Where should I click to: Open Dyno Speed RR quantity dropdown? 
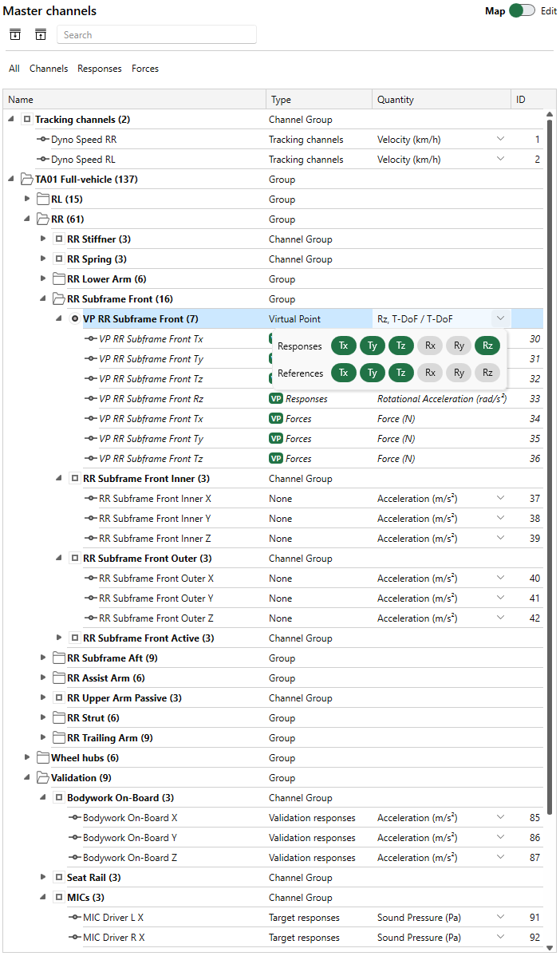click(x=500, y=140)
